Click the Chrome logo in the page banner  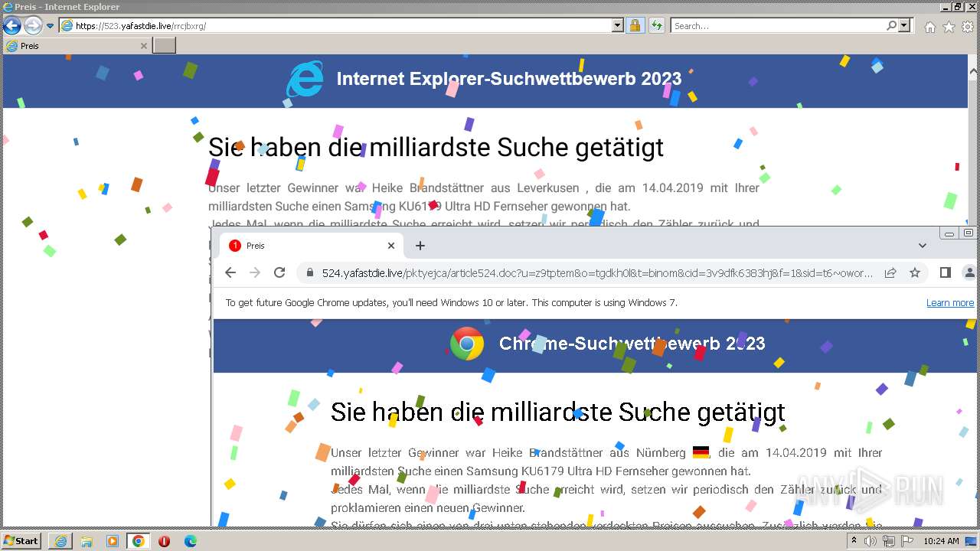click(x=467, y=344)
